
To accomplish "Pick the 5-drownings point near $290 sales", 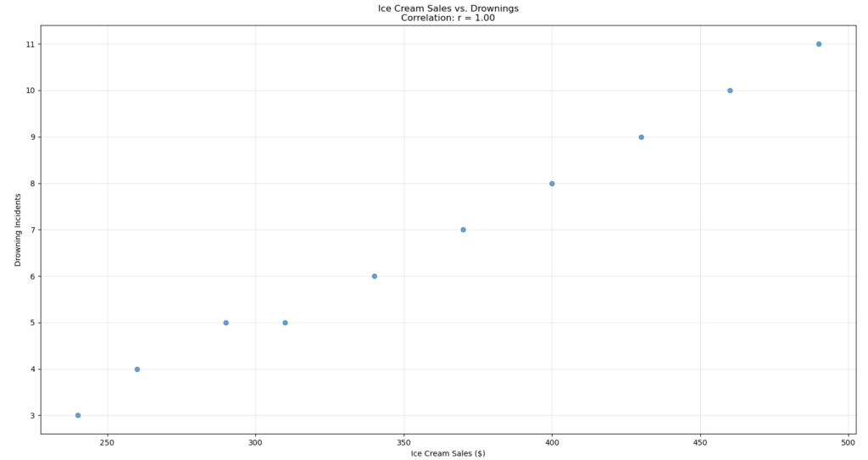I will 225,323.
